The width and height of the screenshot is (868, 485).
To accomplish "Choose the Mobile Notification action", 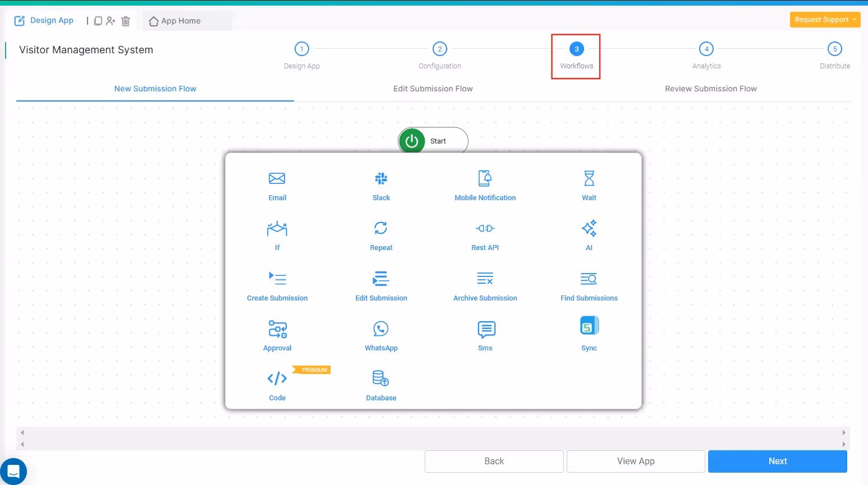I will [485, 186].
